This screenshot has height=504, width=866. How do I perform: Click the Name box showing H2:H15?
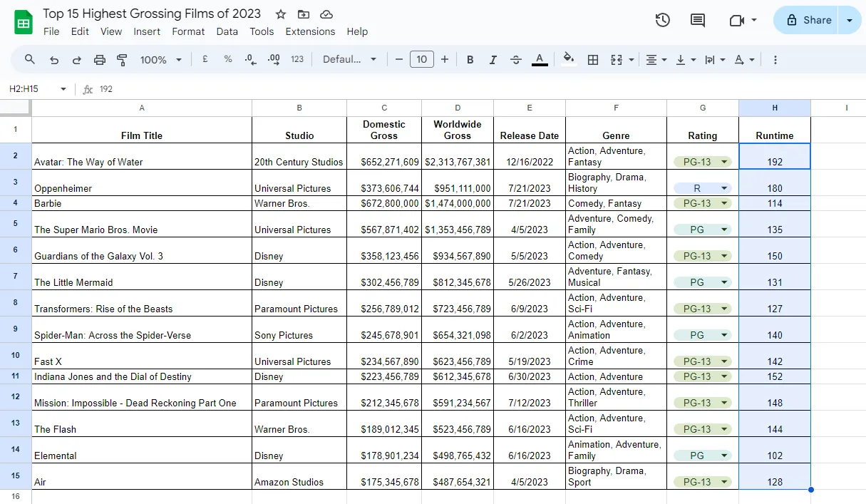pos(38,89)
